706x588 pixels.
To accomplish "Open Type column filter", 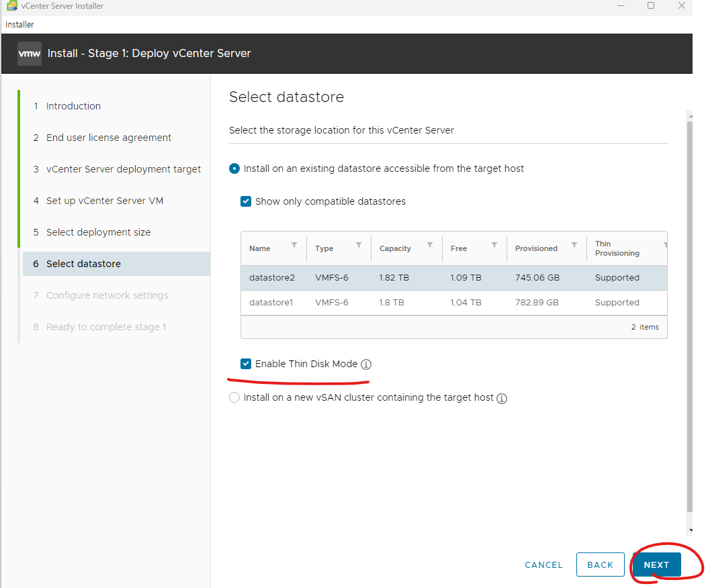I will [x=359, y=245].
